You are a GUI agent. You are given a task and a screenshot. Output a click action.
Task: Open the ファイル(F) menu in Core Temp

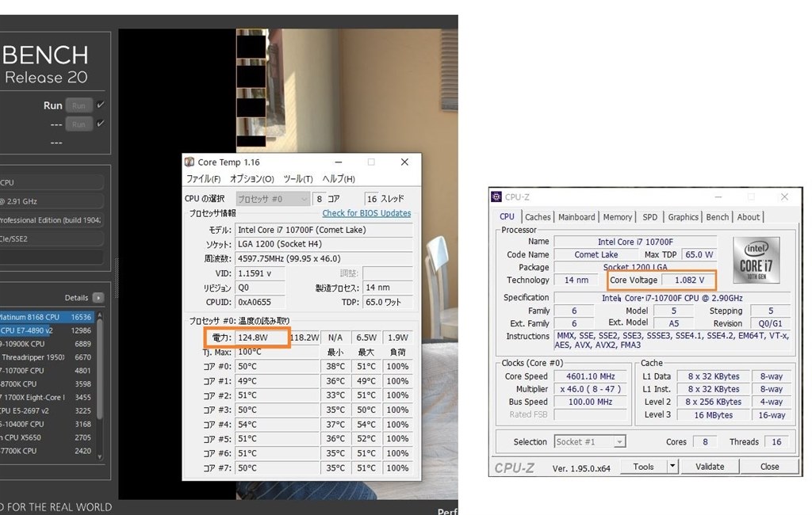[x=204, y=178]
